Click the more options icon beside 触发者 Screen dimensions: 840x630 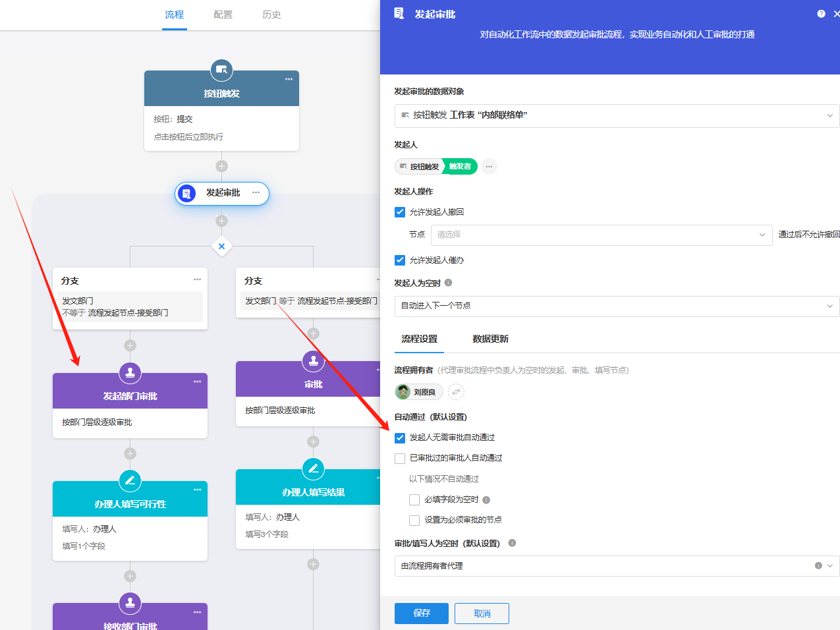[489, 167]
